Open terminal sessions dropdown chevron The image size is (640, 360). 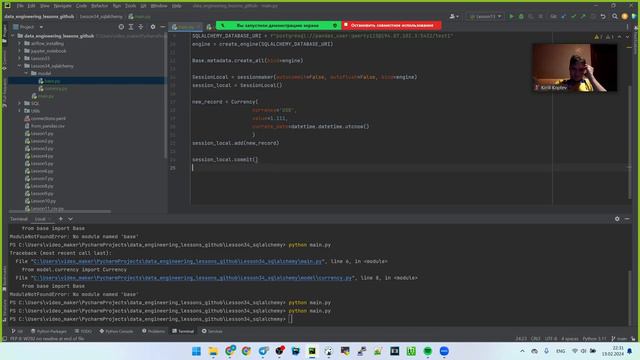pyautogui.click(x=71, y=219)
